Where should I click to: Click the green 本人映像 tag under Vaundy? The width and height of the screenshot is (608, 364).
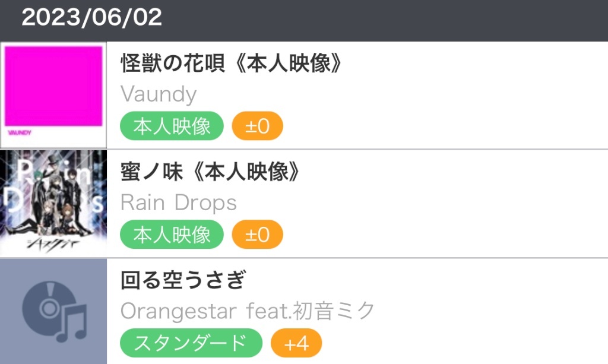coord(172,126)
